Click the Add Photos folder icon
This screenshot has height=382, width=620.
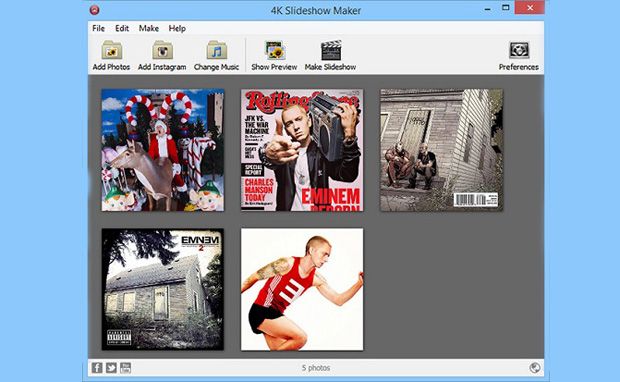click(x=112, y=50)
